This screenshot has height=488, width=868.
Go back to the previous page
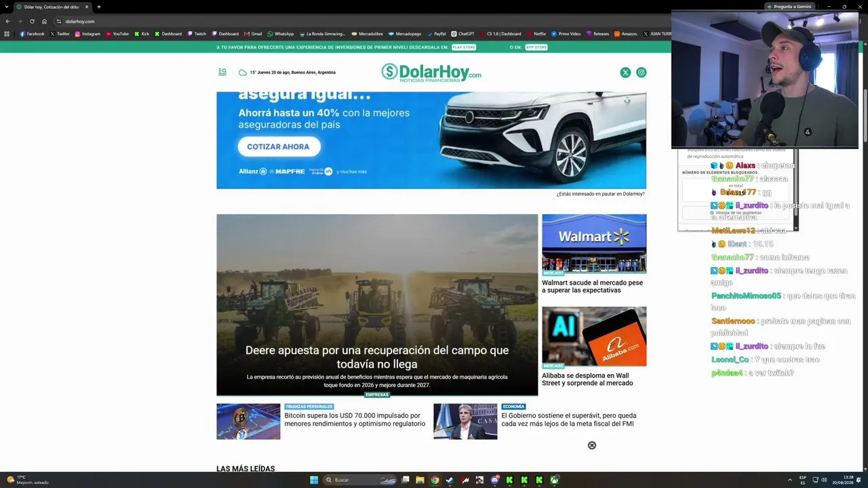pos(7,21)
